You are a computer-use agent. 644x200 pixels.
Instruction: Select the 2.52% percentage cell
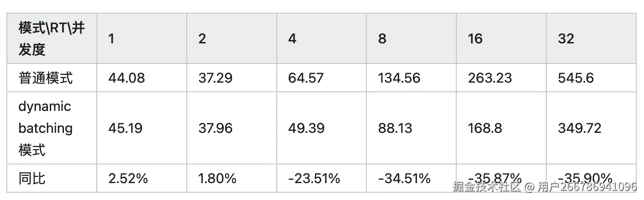[128, 178]
